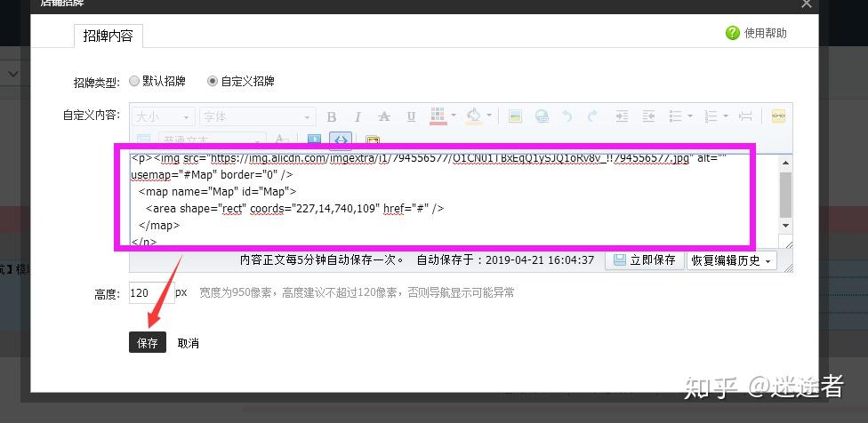Apply numbered list icon
868x423 pixels.
[711, 116]
